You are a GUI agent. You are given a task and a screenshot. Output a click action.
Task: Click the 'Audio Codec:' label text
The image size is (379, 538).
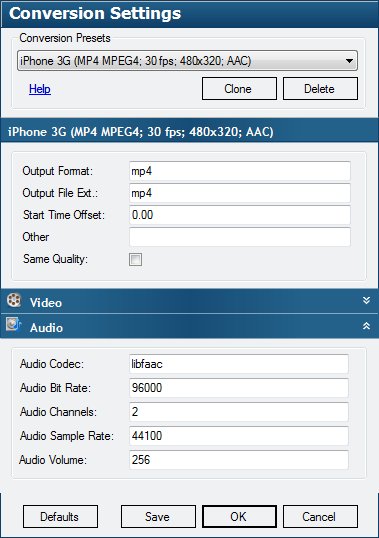click(x=52, y=364)
